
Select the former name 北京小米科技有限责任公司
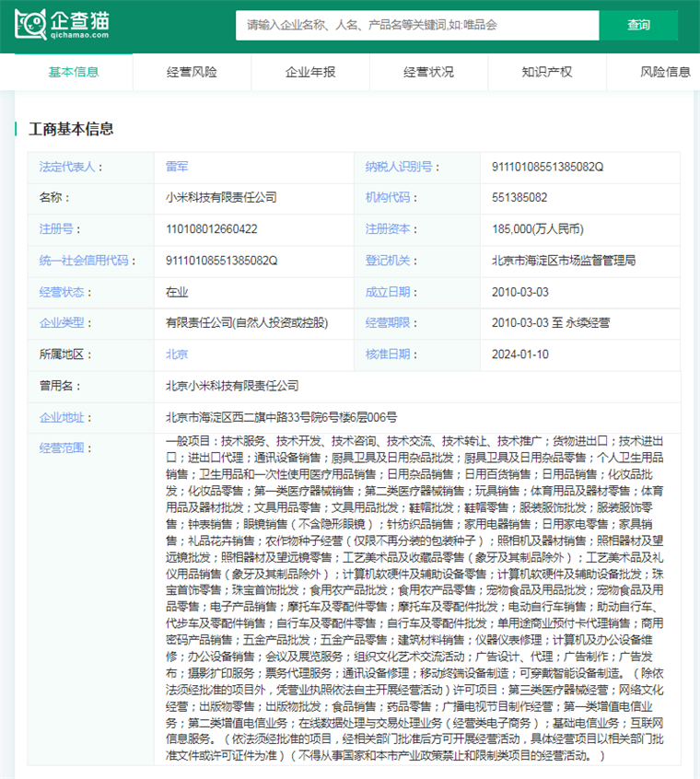click(x=232, y=386)
